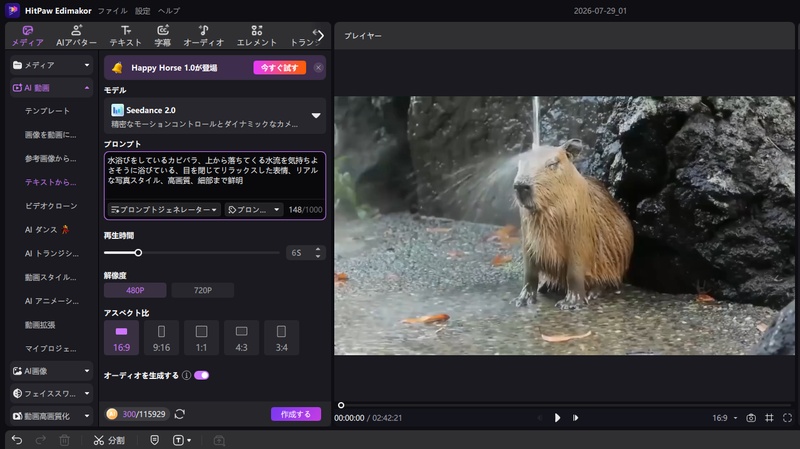Delete the selected clip with trash icon
Viewport: 800px width, 449px height.
pos(64,440)
